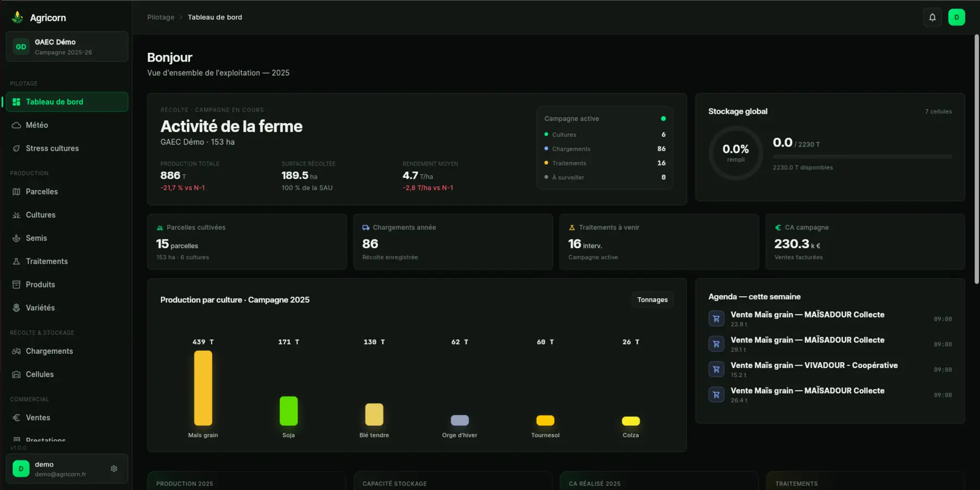The width and height of the screenshot is (980, 490).
Task: Open the Ventes commercial page
Action: [67, 418]
